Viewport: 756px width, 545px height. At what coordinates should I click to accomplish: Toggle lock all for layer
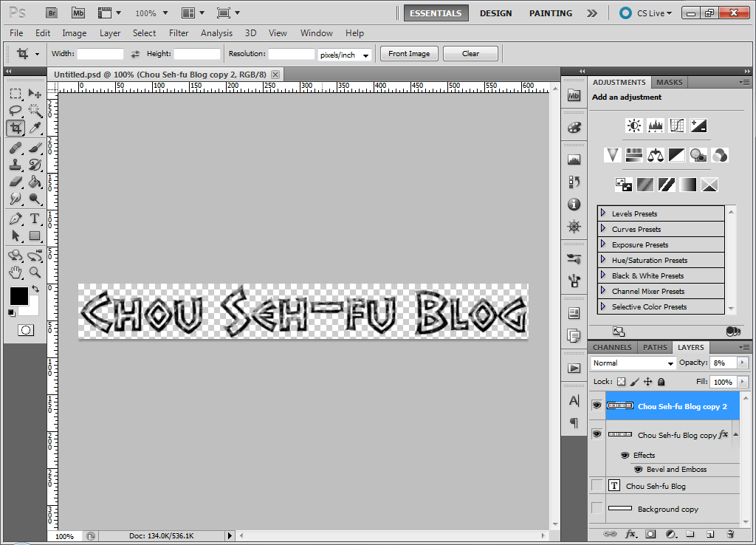click(661, 382)
